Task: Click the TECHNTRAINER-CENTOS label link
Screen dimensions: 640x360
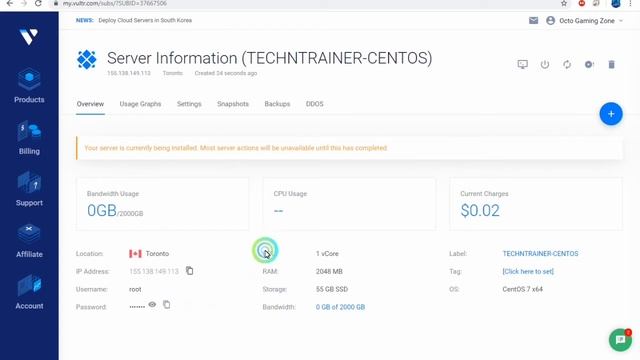Action: pyautogui.click(x=540, y=253)
